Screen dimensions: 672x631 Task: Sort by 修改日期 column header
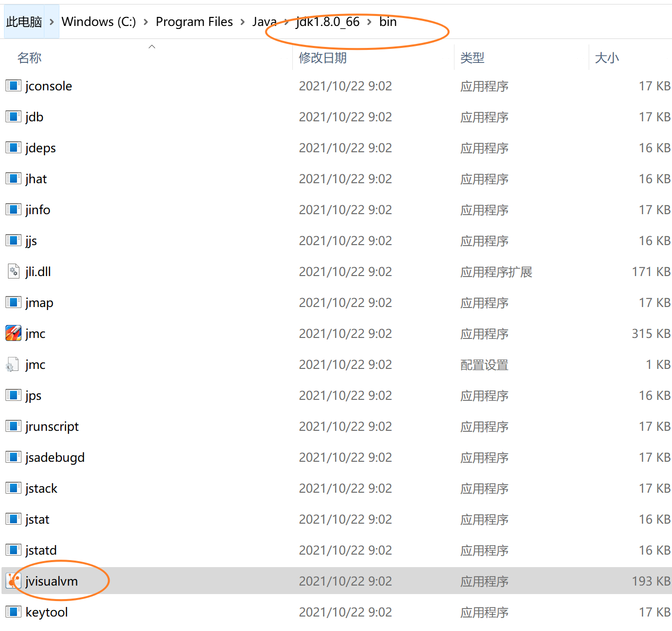coord(323,58)
